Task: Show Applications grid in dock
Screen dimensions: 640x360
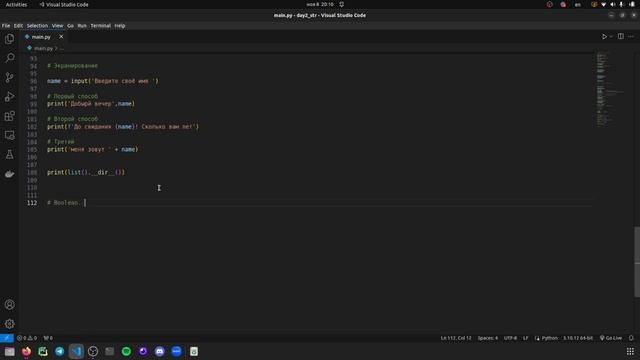Action: pyautogui.click(x=630, y=351)
